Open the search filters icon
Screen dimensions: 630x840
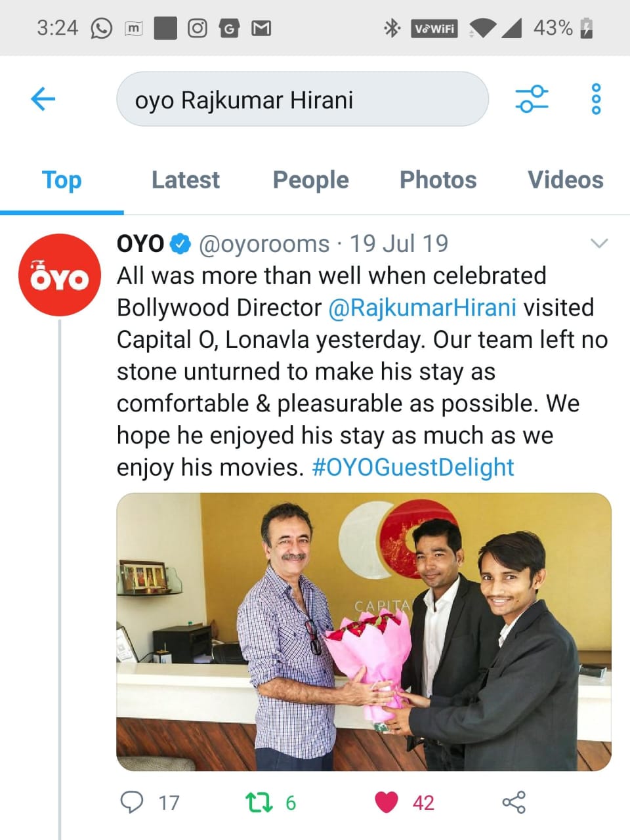[532, 99]
